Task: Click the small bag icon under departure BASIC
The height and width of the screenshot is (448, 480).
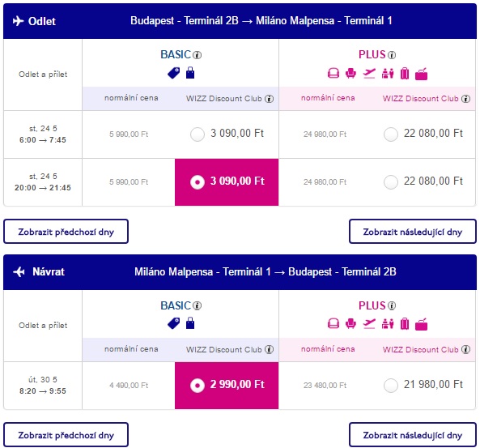Action: click(190, 73)
